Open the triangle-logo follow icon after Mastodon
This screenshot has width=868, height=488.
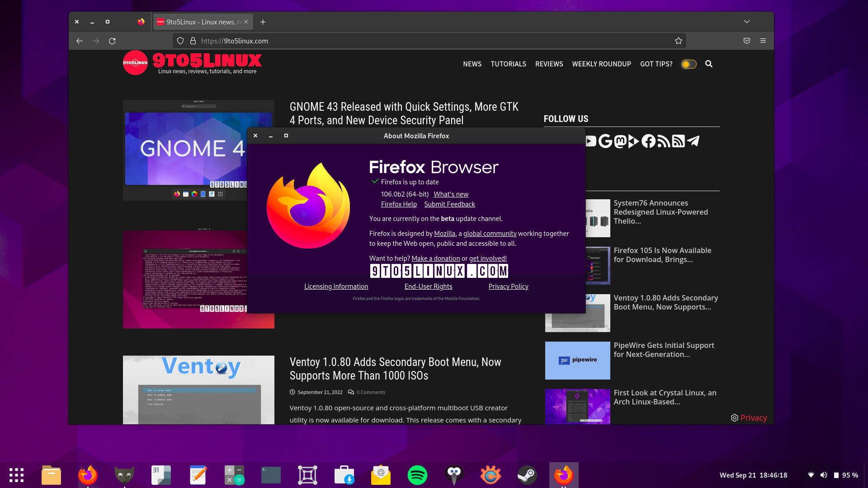point(634,141)
